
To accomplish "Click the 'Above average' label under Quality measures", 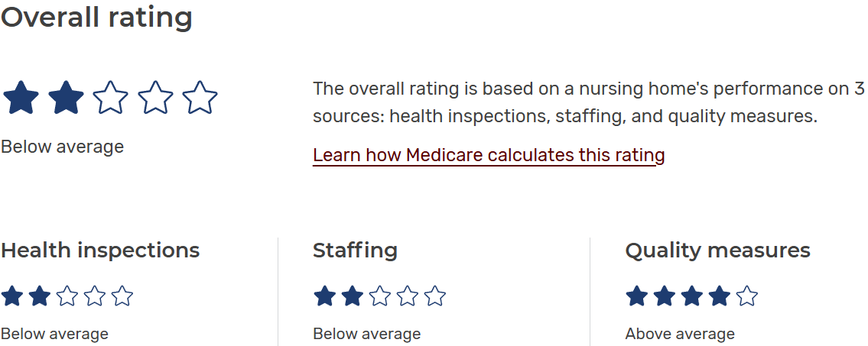I will coord(680,334).
